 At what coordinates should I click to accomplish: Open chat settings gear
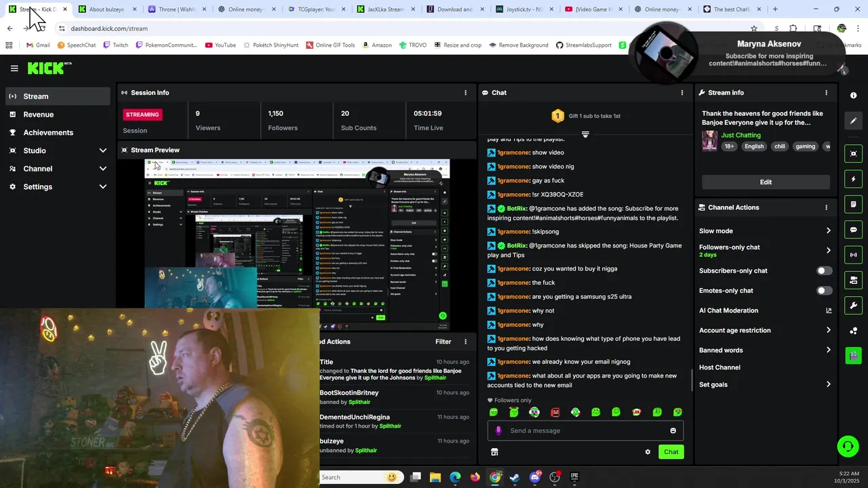coord(648,452)
